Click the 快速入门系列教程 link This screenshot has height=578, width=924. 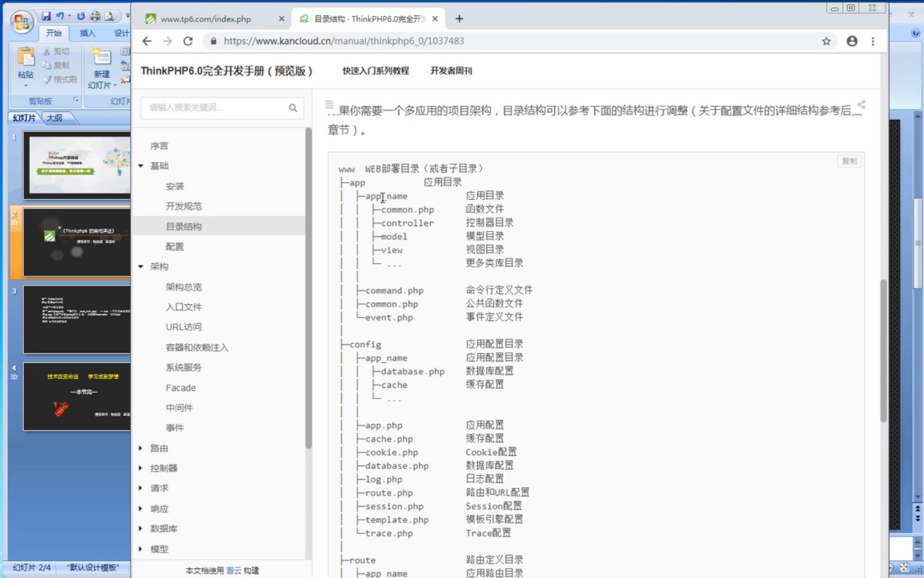[376, 70]
